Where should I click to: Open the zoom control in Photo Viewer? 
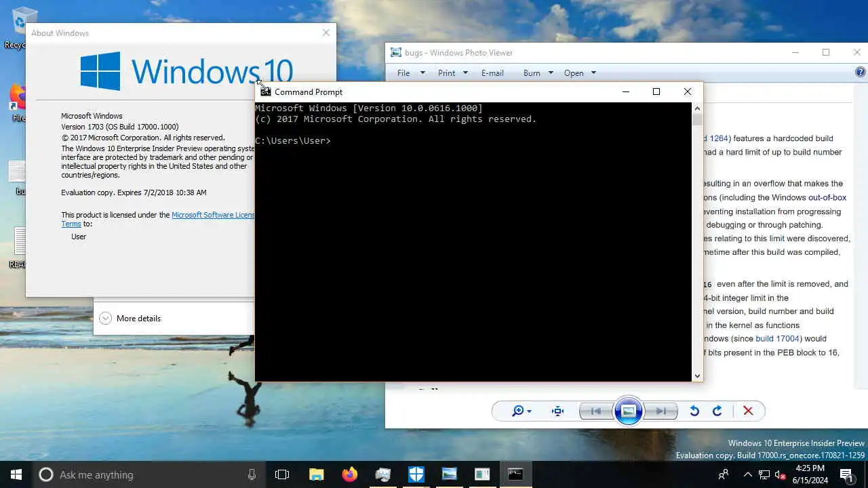tap(521, 411)
